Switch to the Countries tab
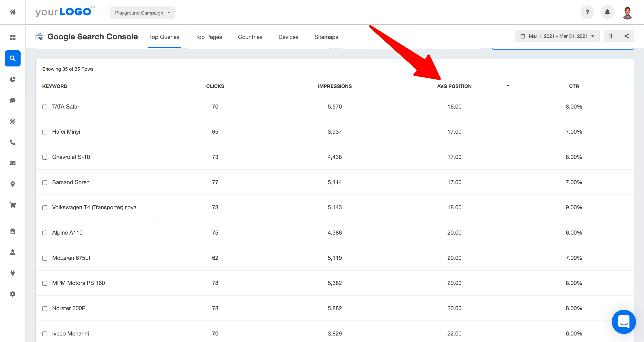The width and height of the screenshot is (644, 342). point(250,37)
